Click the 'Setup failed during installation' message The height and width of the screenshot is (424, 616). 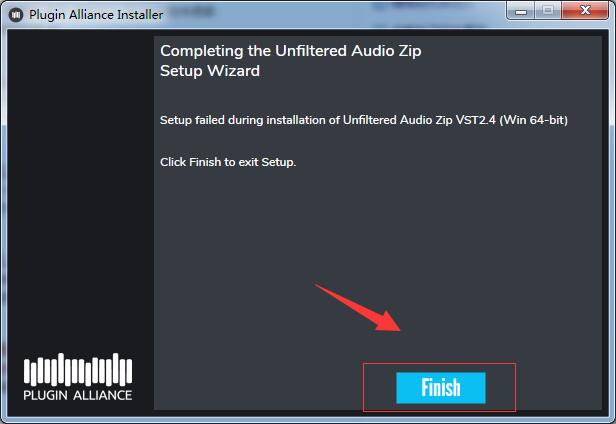[x=364, y=120]
